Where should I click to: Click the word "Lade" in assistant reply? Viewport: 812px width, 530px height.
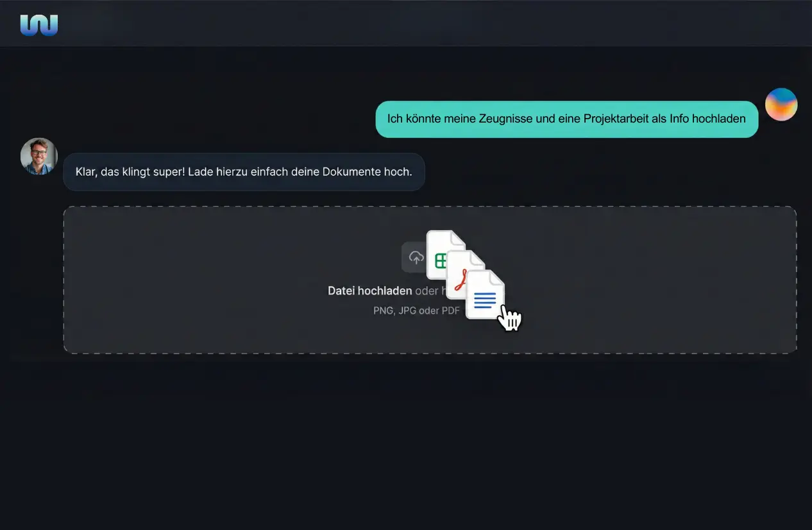click(x=200, y=172)
